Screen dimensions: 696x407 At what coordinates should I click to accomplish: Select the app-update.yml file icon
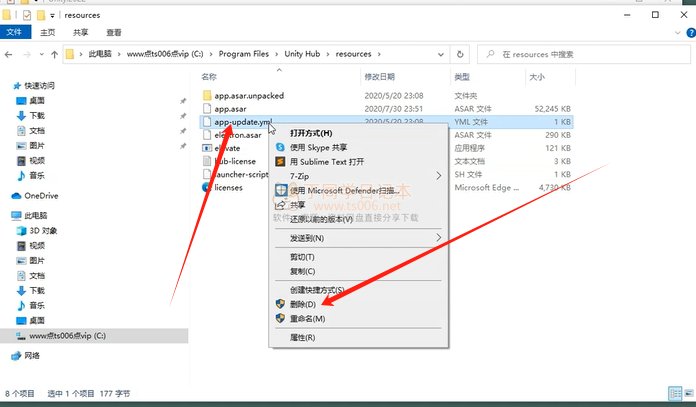click(206, 122)
